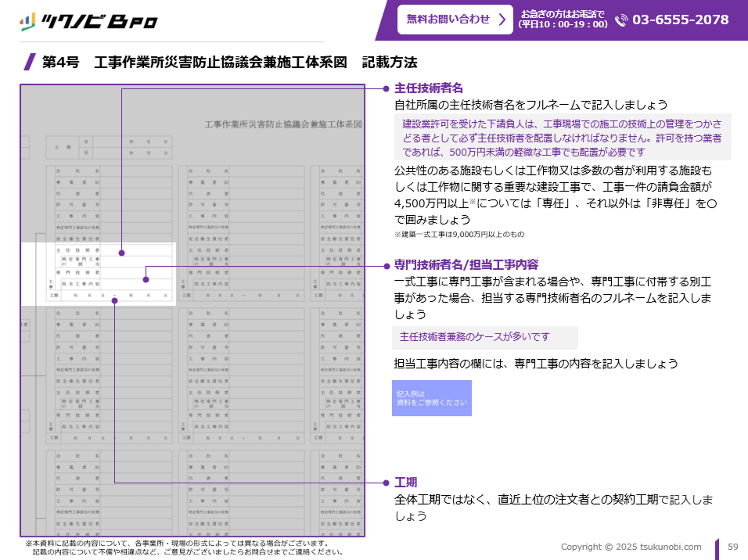Click the 工期 heading
Image resolution: width=748 pixels, height=560 pixels.
(405, 483)
